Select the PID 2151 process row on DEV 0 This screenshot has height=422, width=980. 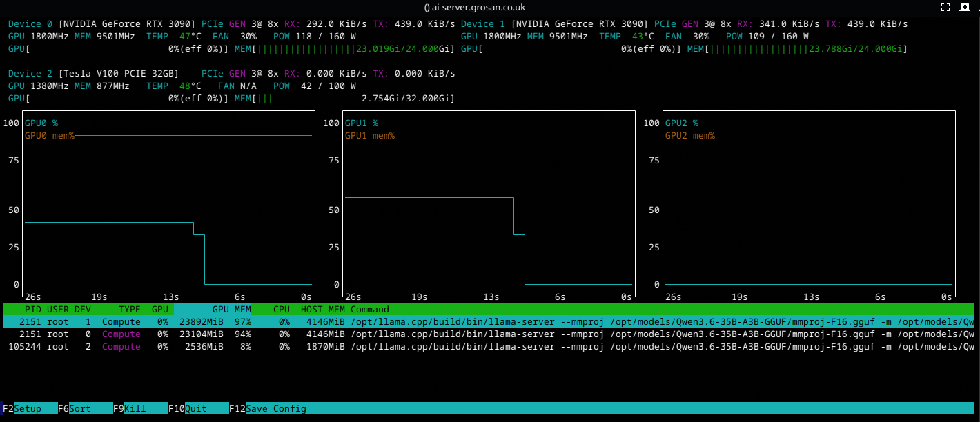[x=489, y=334]
